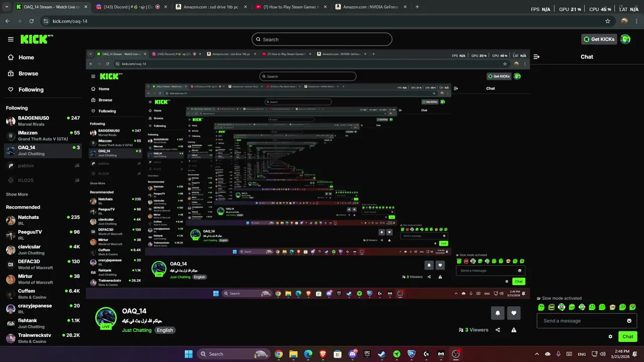This screenshot has width=644, height=362.
Task: Click the outermost Kick logo in page header
Action: [x=36, y=39]
